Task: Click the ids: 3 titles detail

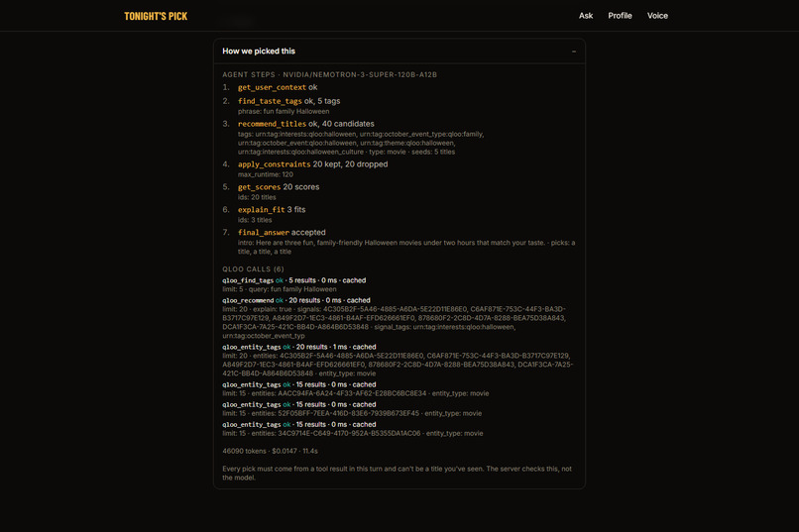Action: pyautogui.click(x=255, y=220)
